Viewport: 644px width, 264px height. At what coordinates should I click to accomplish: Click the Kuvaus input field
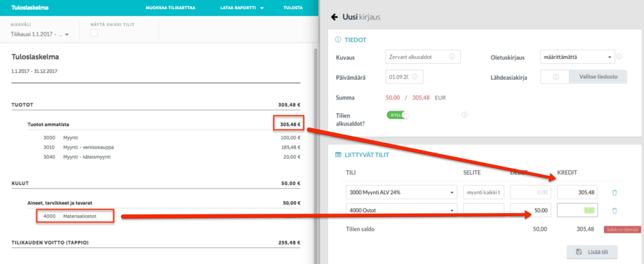423,57
